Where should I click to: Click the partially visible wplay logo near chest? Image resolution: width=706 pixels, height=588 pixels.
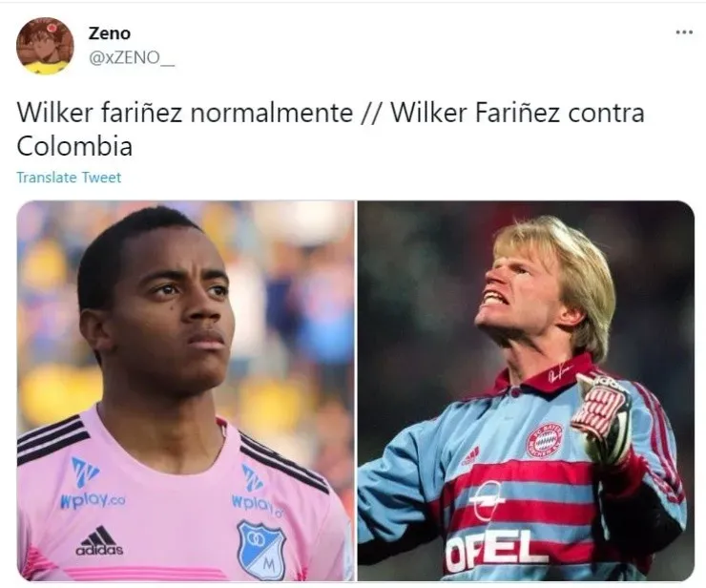(257, 492)
